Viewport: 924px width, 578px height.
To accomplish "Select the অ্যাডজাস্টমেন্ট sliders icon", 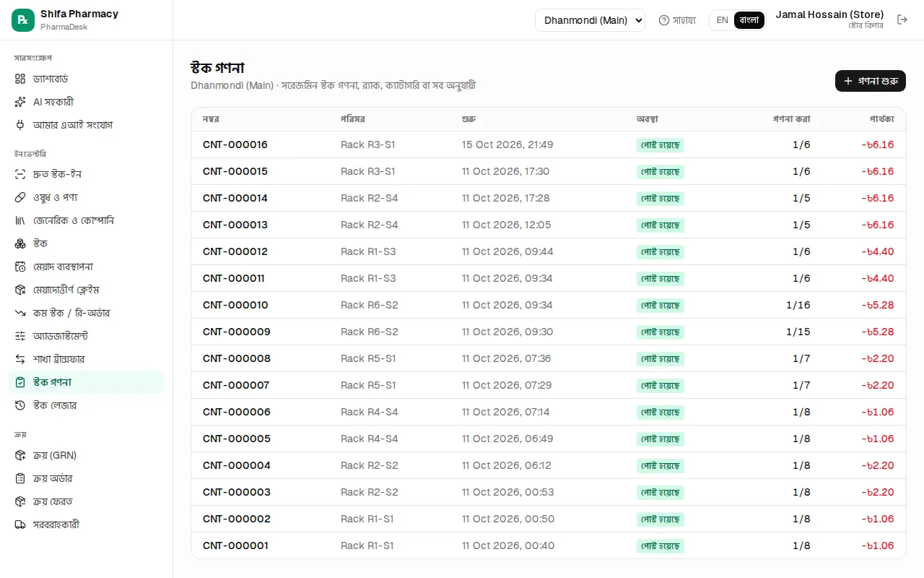I will pyautogui.click(x=20, y=336).
